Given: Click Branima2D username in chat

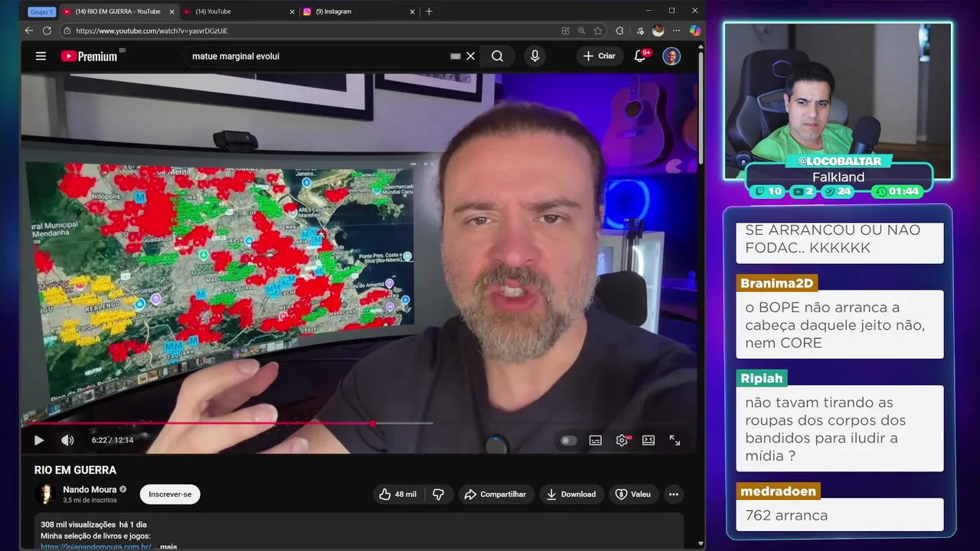Looking at the screenshot, I should [x=777, y=283].
